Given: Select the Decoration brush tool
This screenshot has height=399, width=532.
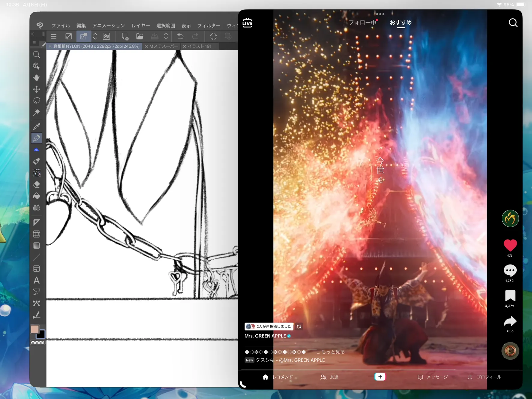Looking at the screenshot, I should coord(37,173).
